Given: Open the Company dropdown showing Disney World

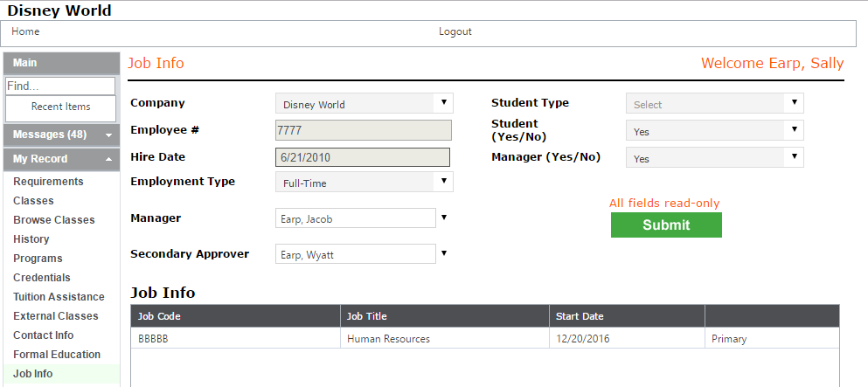Looking at the screenshot, I should tap(365, 103).
